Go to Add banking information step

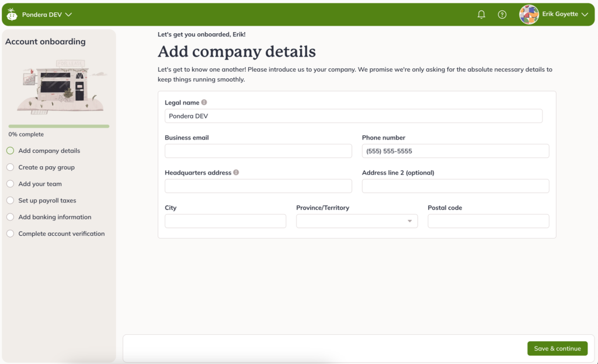coord(54,217)
